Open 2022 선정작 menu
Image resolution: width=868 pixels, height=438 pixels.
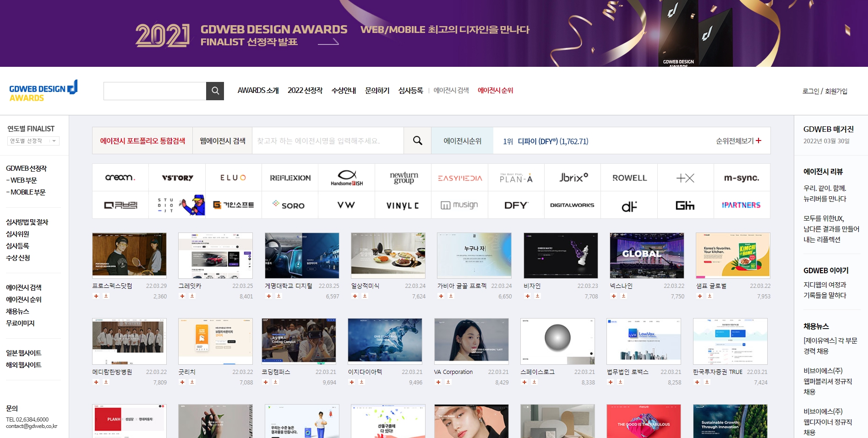tap(305, 91)
